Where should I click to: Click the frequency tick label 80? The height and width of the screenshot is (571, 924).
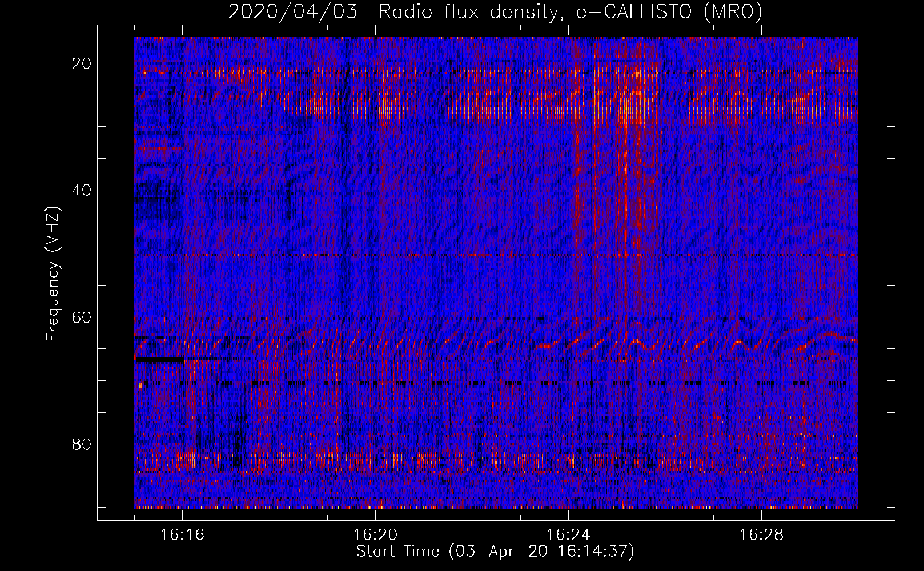pyautogui.click(x=82, y=444)
